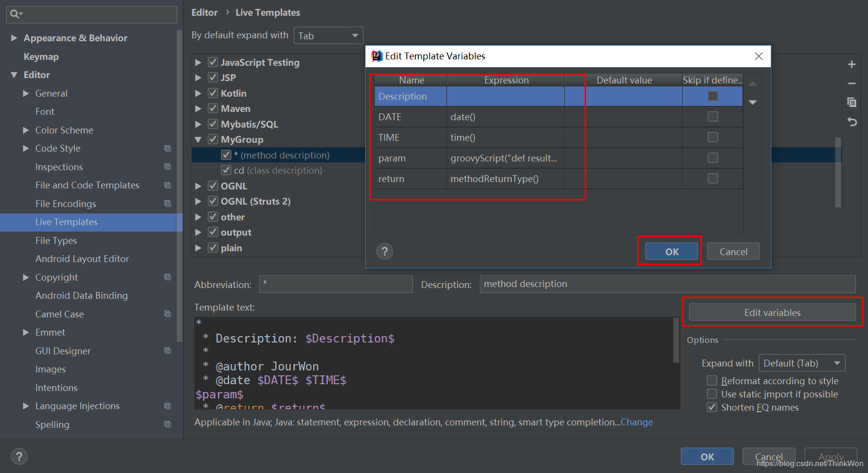Enable Reformat according to style
The image size is (868, 473).
coord(712,381)
